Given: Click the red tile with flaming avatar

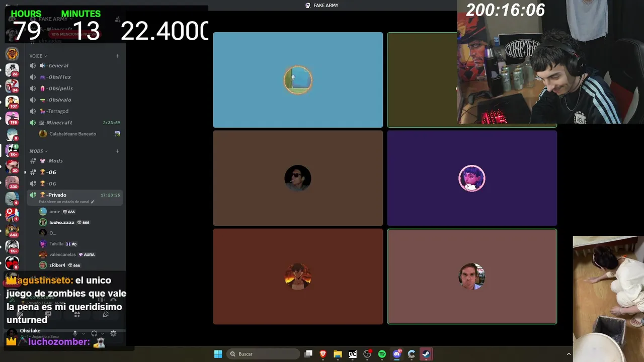Looking at the screenshot, I should (x=298, y=277).
